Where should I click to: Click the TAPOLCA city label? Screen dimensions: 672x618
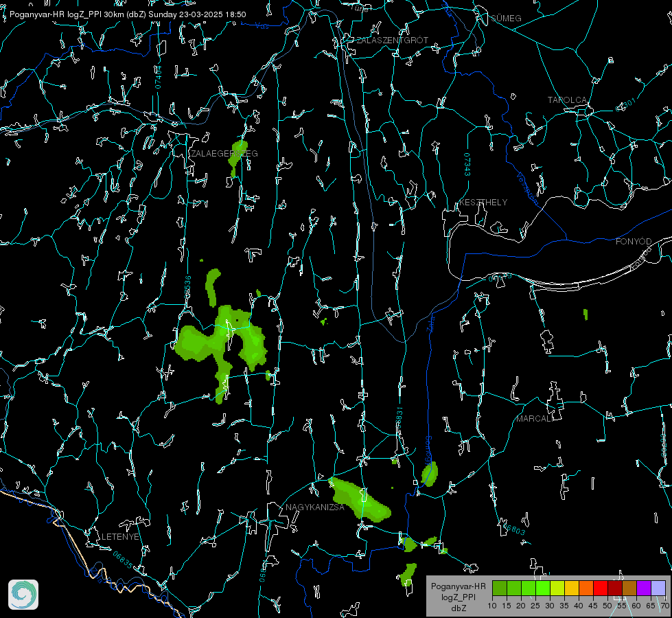click(x=567, y=100)
